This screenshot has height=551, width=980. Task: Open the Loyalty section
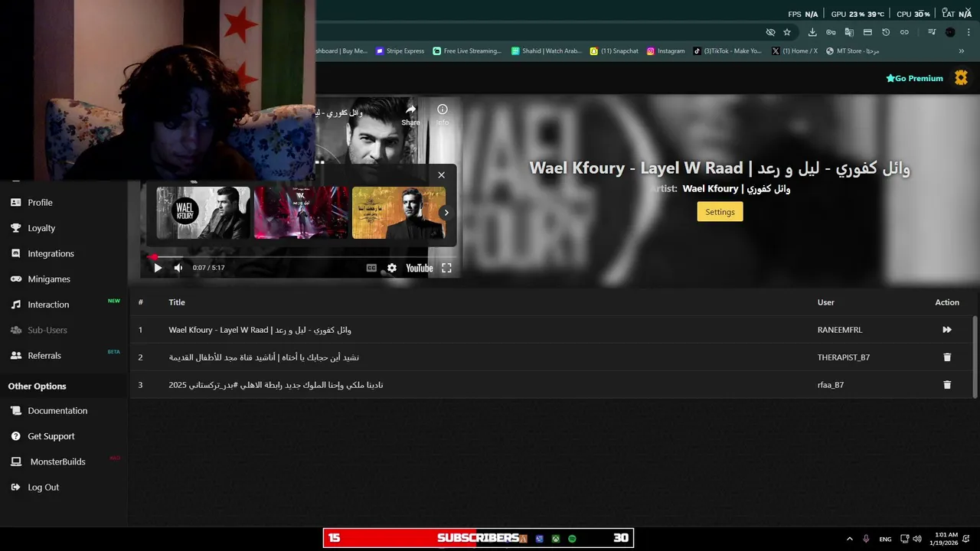pos(41,228)
